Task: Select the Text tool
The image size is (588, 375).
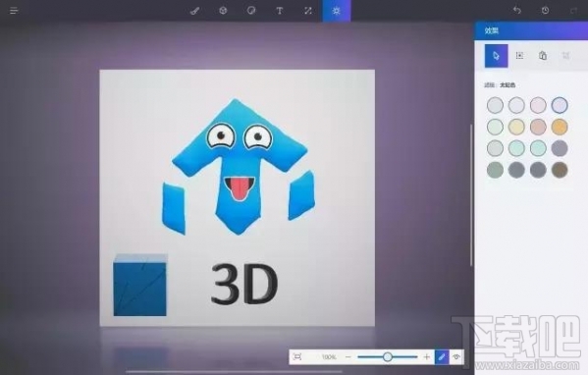Action: [x=280, y=11]
